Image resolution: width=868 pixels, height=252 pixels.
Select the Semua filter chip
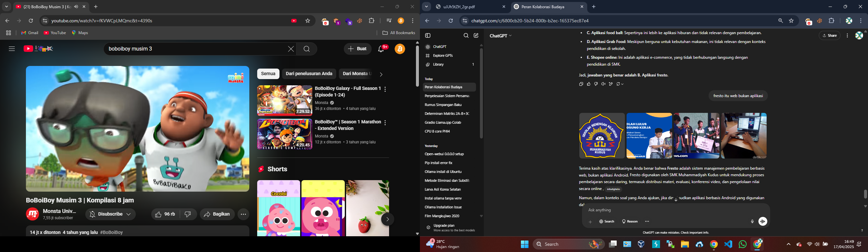(x=268, y=74)
